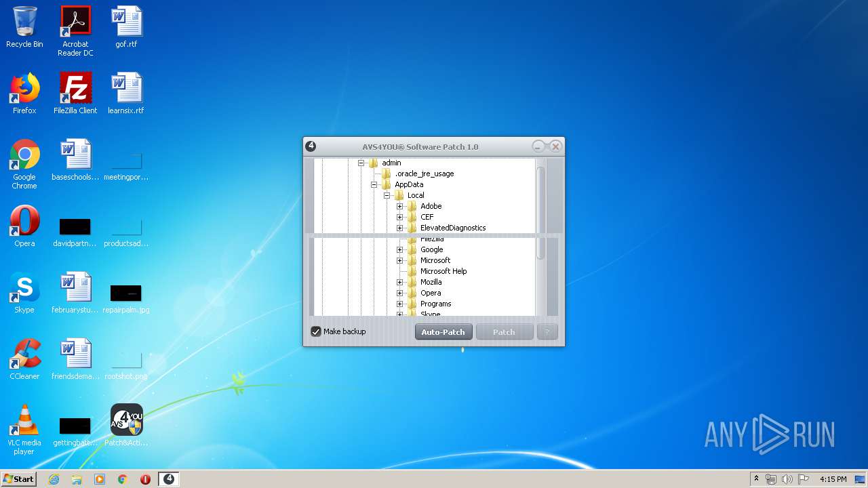868x488 pixels.
Task: Launch CCleaner desktop shortcut
Action: pyautogui.click(x=24, y=359)
